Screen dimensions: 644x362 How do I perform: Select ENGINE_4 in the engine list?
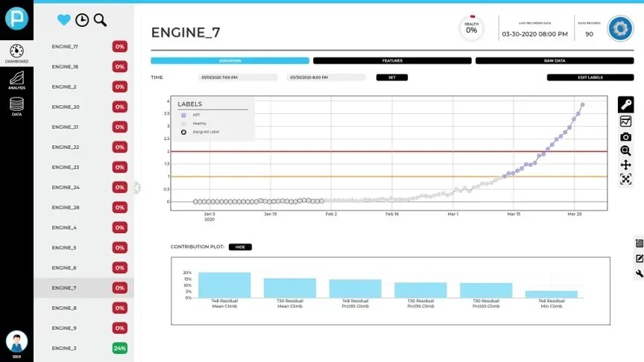[83, 227]
